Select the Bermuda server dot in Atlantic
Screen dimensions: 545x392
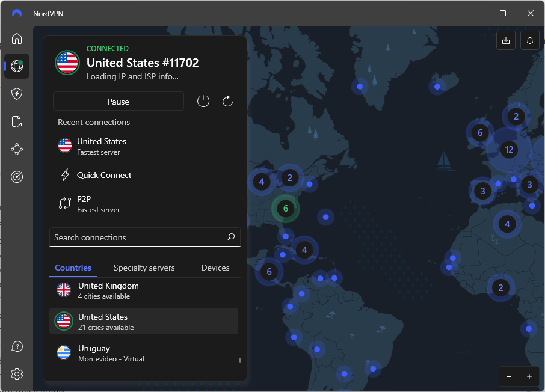[x=325, y=217]
